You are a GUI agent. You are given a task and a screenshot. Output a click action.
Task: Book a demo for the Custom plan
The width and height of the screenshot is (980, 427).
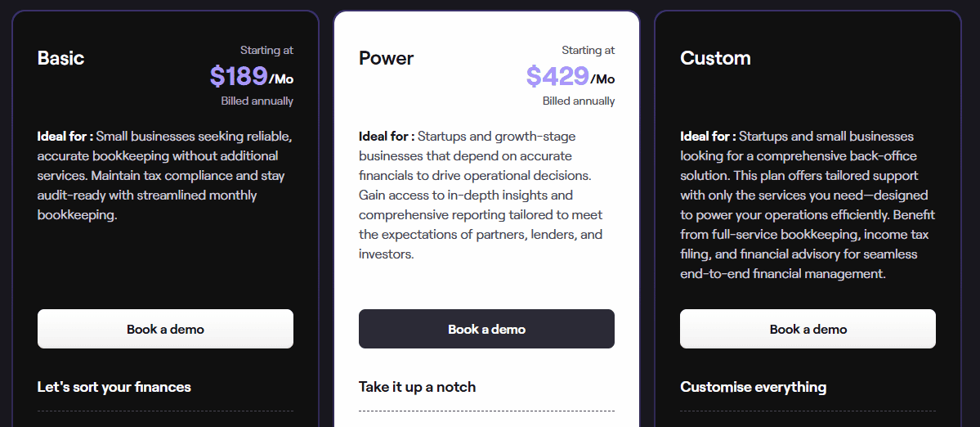point(808,329)
